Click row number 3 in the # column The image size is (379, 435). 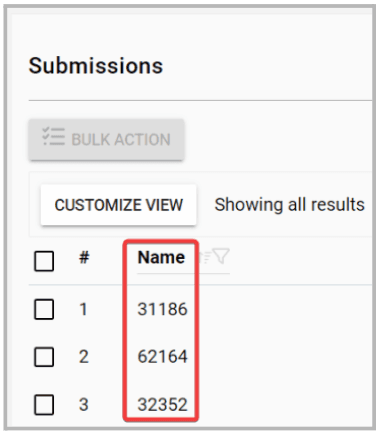point(84,405)
